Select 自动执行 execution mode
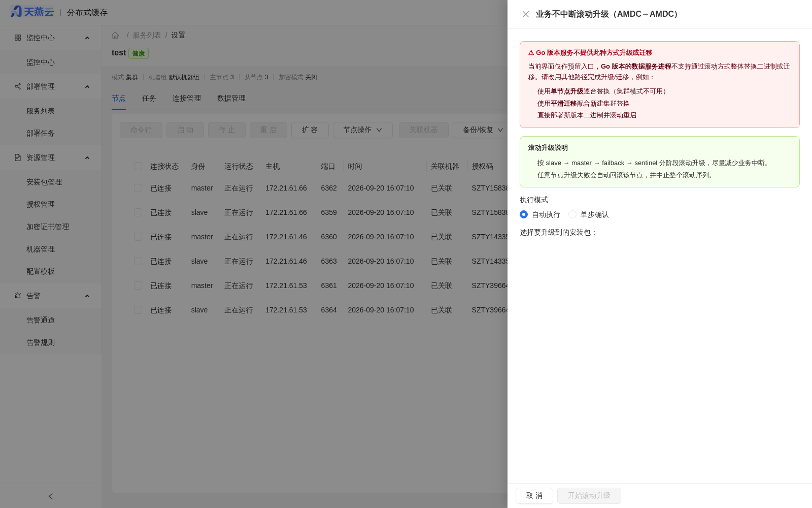812x508 pixels. tap(524, 214)
